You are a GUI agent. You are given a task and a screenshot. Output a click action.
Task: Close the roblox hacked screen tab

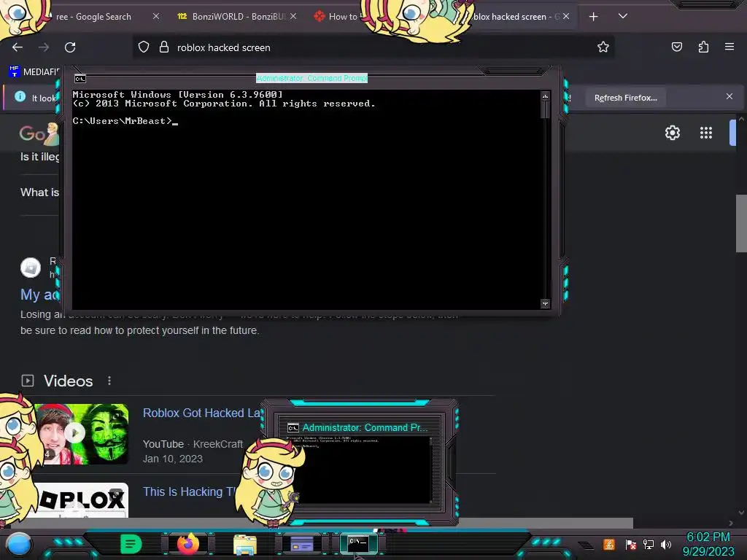click(x=566, y=16)
